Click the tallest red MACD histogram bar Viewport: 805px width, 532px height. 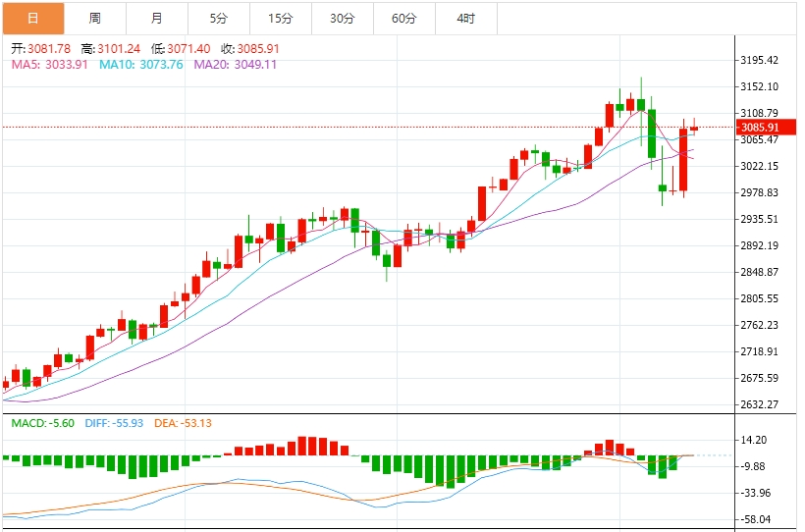pos(302,446)
